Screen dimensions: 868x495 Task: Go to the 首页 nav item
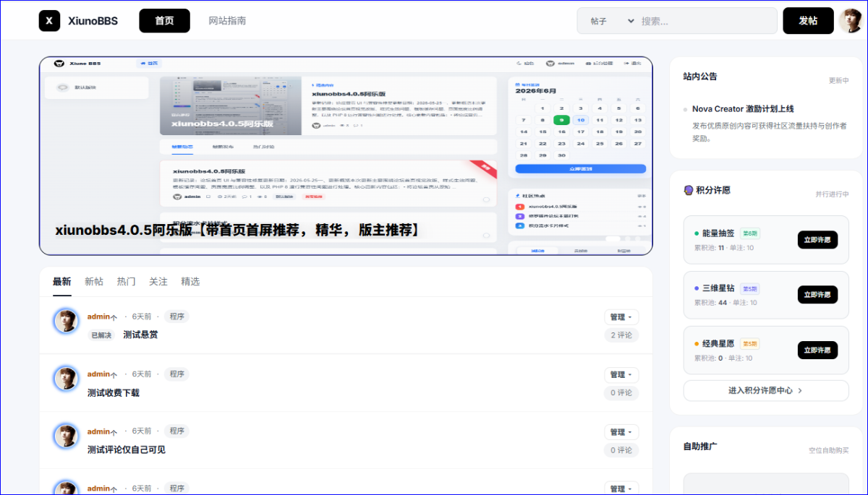164,21
